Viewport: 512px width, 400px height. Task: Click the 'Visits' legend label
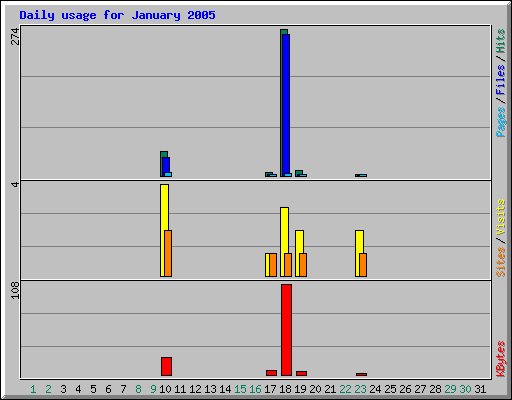tap(501, 217)
